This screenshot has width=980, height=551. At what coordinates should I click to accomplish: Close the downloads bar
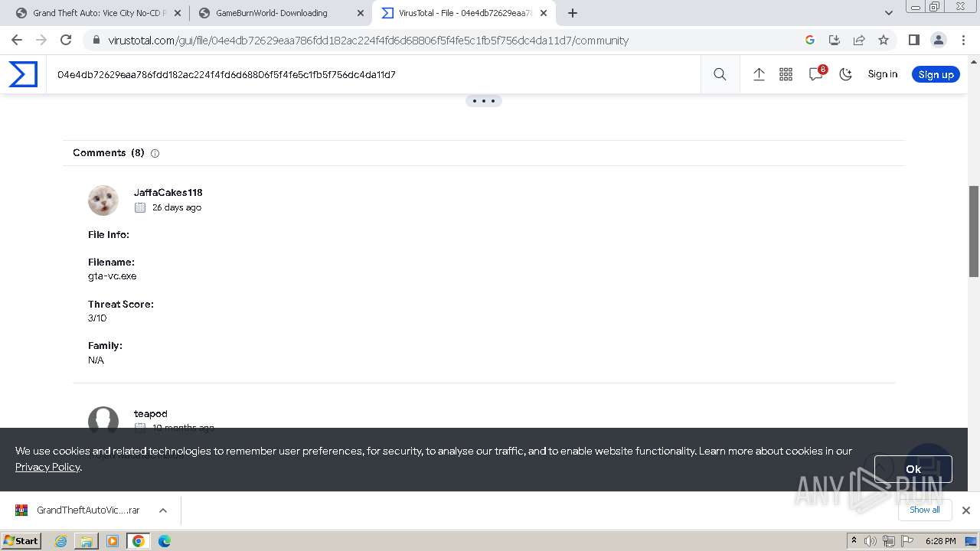coord(965,510)
